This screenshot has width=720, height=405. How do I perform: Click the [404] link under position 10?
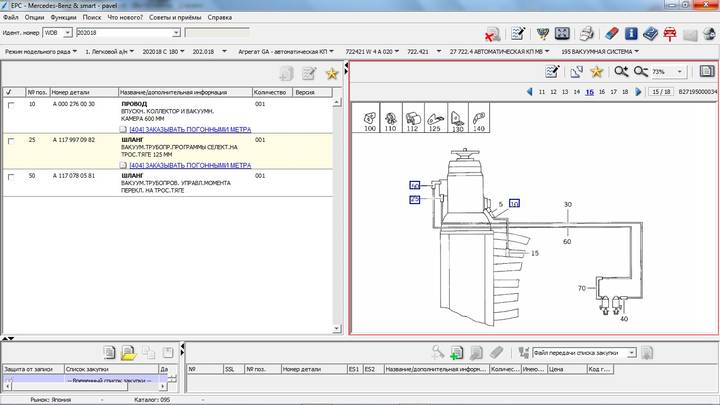pos(190,129)
